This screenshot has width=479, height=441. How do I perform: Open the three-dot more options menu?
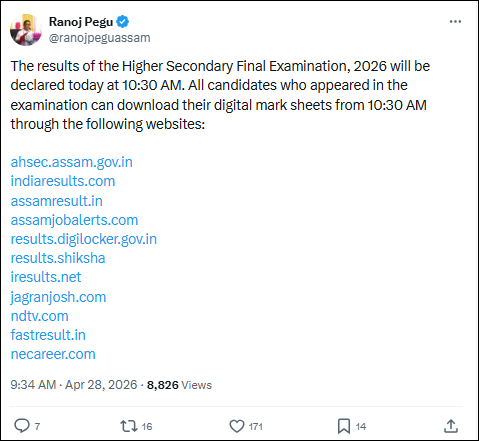tap(455, 22)
